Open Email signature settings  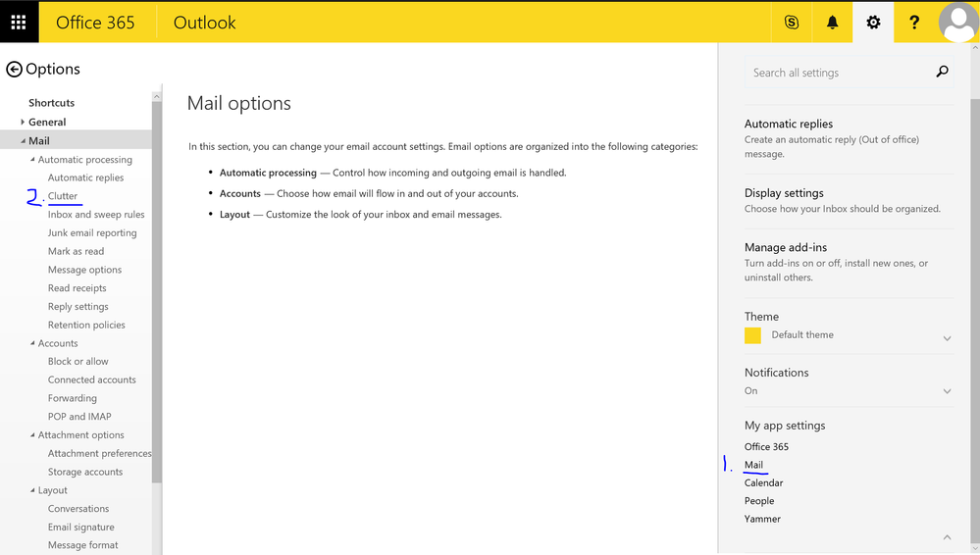tap(80, 527)
